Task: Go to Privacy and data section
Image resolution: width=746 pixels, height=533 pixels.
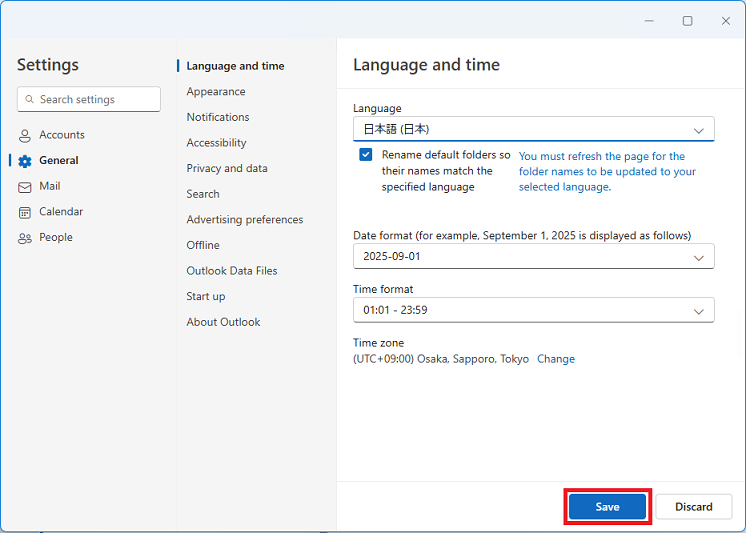Action: pyautogui.click(x=227, y=168)
